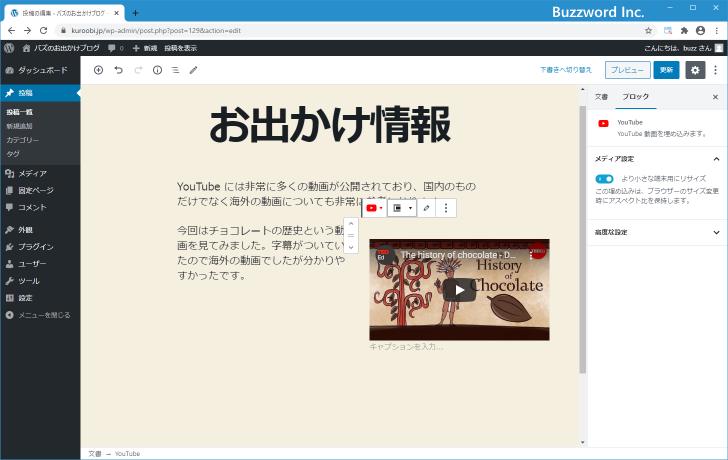Open the メディア menu
Image resolution: width=728 pixels, height=460 pixels.
point(40,174)
